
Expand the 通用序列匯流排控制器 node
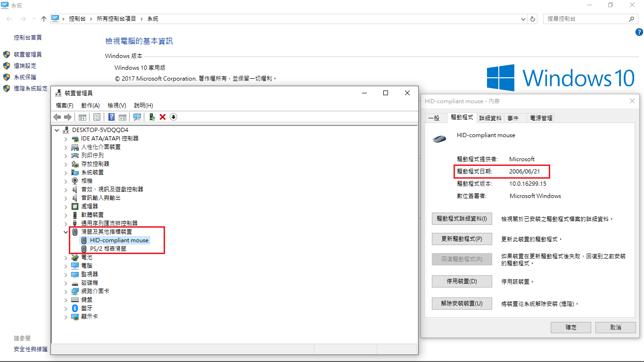point(66,223)
